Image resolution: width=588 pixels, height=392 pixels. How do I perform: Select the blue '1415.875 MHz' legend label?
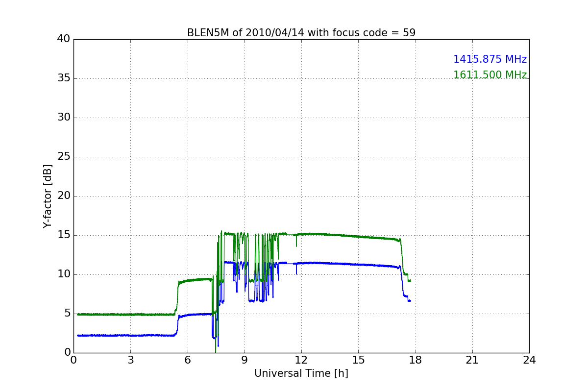click(490, 59)
